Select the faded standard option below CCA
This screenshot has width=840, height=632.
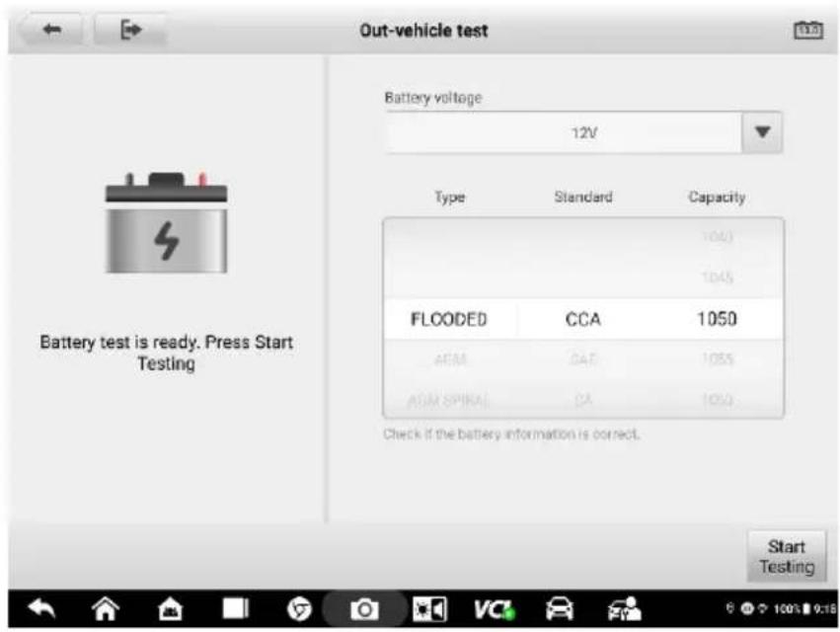tap(582, 359)
